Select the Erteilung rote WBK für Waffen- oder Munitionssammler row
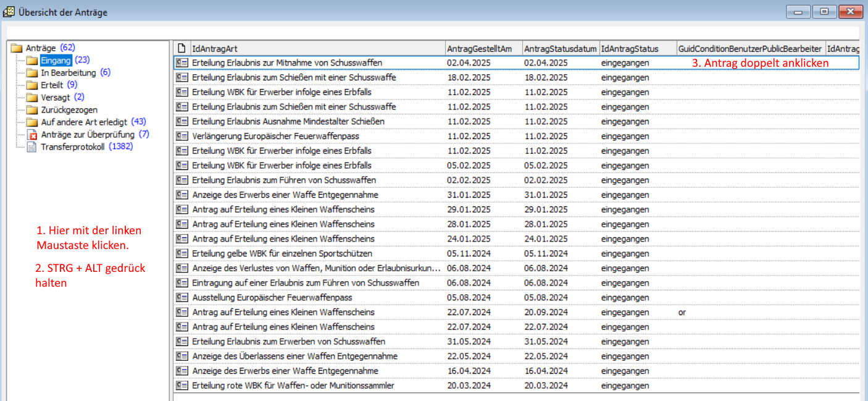The width and height of the screenshot is (868, 401). (293, 386)
